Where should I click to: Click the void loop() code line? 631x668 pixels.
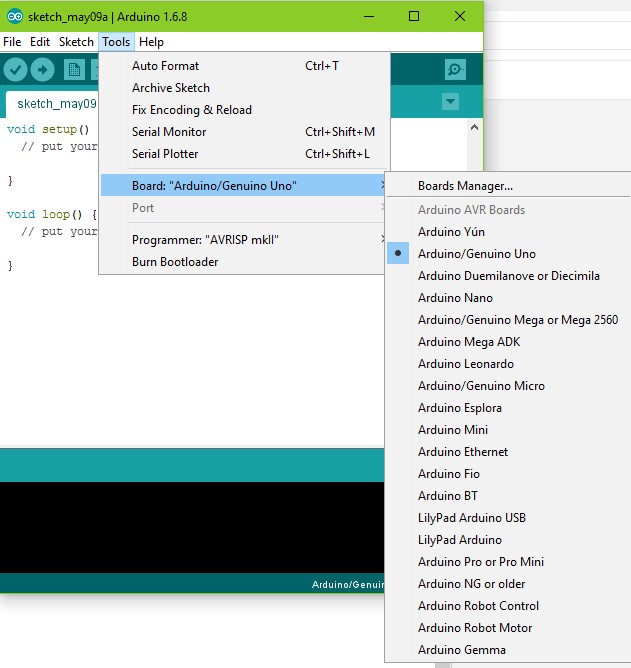(x=52, y=214)
